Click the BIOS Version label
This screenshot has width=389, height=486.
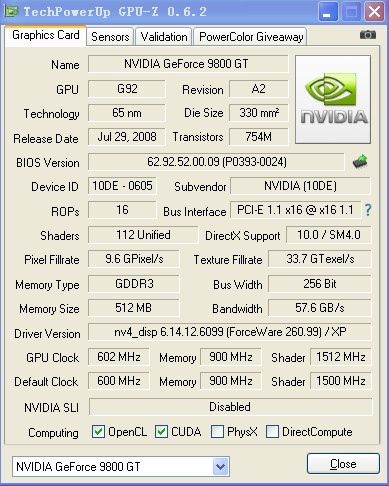48,163
